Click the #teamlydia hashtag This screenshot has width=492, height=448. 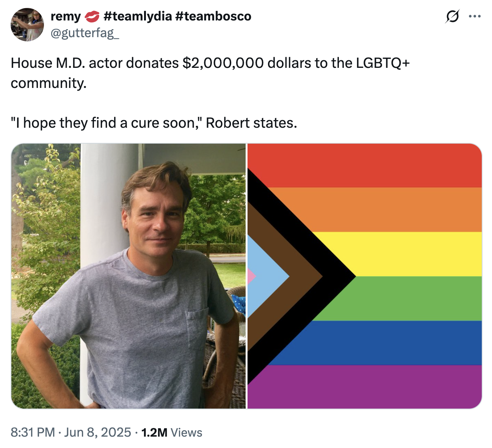coord(137,16)
